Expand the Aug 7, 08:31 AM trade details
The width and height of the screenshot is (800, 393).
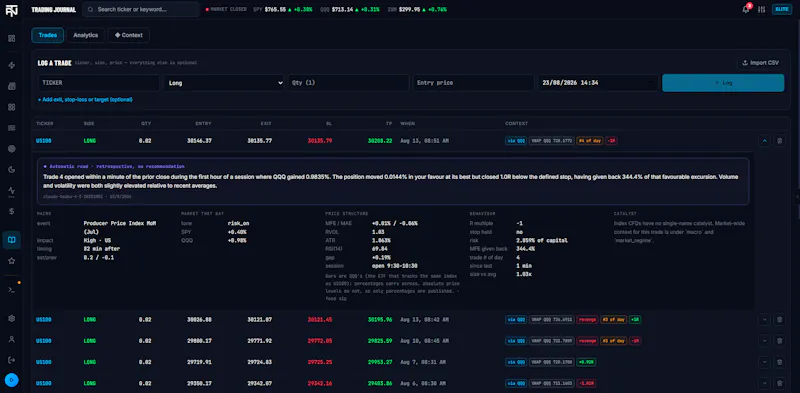(x=764, y=362)
